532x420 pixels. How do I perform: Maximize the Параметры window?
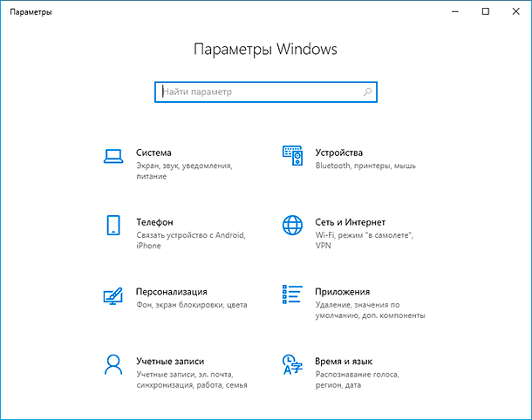(486, 11)
